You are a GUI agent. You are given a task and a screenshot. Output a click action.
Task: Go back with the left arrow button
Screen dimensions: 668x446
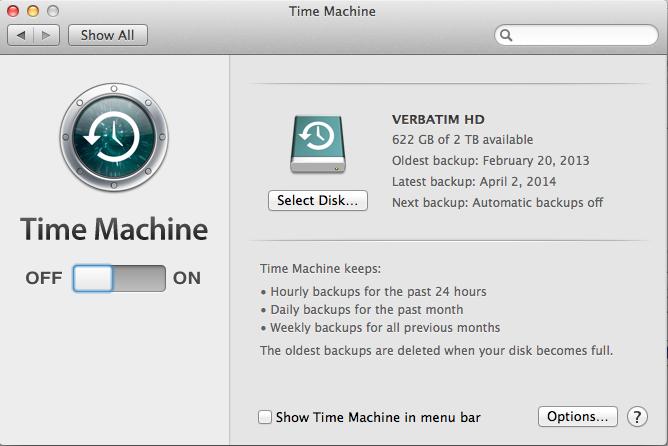click(20, 35)
